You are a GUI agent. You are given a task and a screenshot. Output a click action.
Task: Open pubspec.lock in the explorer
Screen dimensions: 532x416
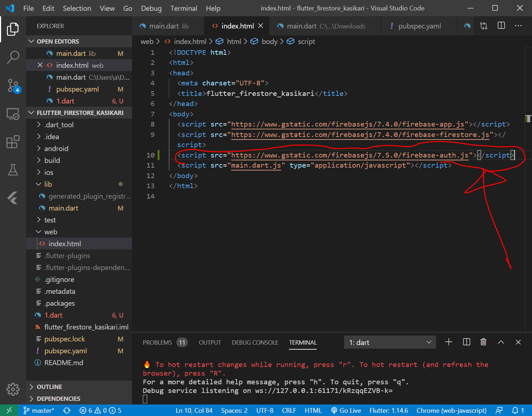click(79, 339)
